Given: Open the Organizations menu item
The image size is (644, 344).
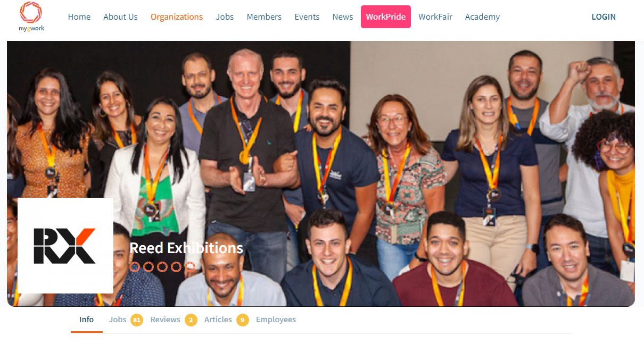Looking at the screenshot, I should tap(177, 17).
